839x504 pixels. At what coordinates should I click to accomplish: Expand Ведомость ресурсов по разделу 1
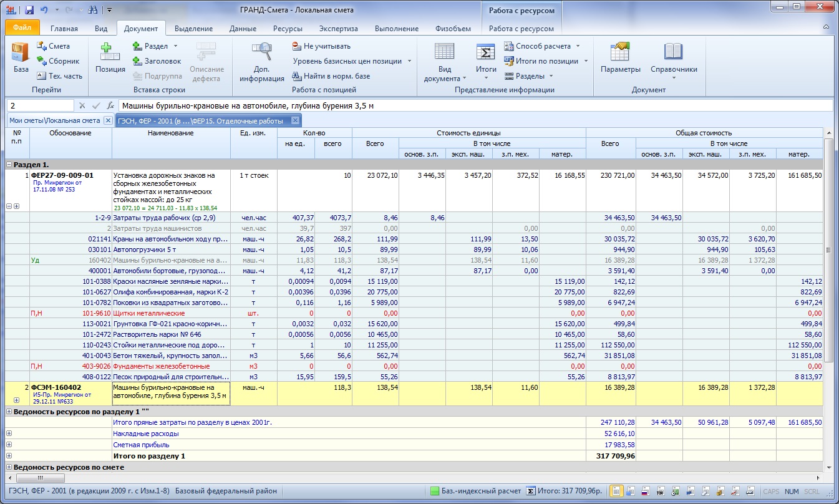point(9,411)
